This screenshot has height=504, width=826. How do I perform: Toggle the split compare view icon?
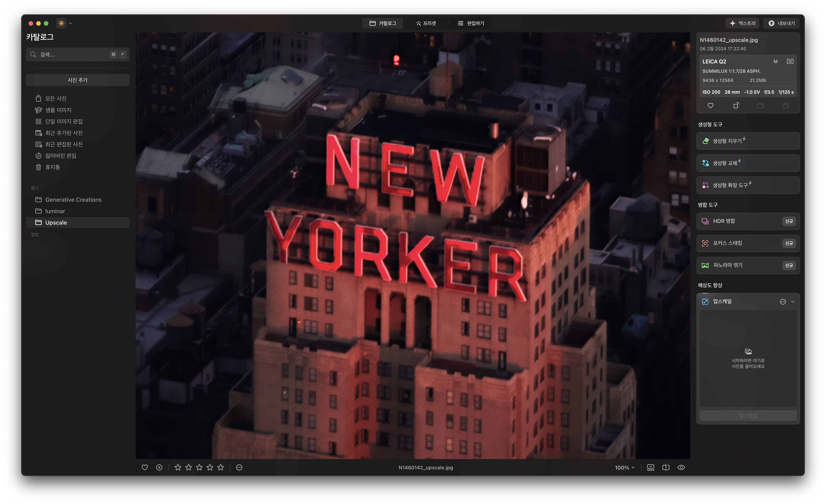tap(666, 467)
